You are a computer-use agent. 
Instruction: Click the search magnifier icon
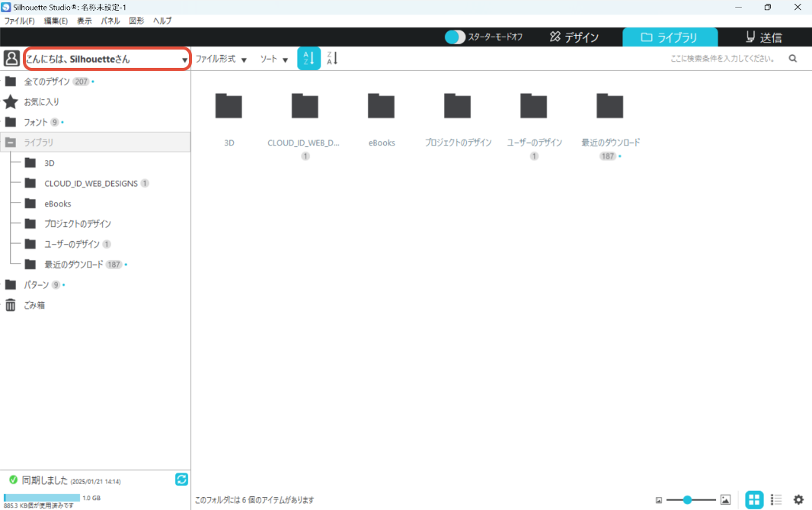tap(792, 59)
